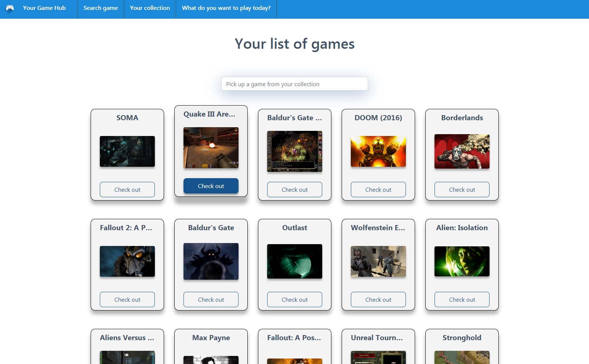589x364 pixels.
Task: Click the Aliens Versus ... title
Action: pos(127,338)
